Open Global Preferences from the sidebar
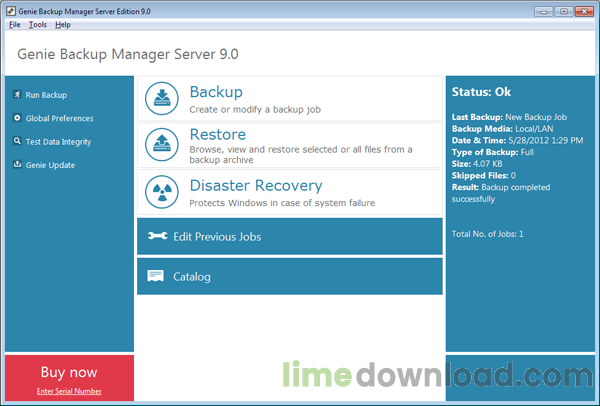The height and width of the screenshot is (406, 600). coord(59,118)
